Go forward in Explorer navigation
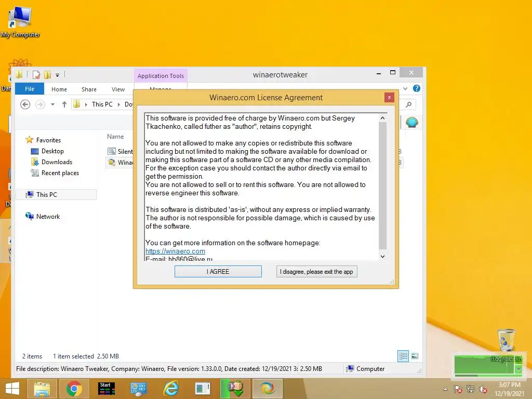 (40, 104)
